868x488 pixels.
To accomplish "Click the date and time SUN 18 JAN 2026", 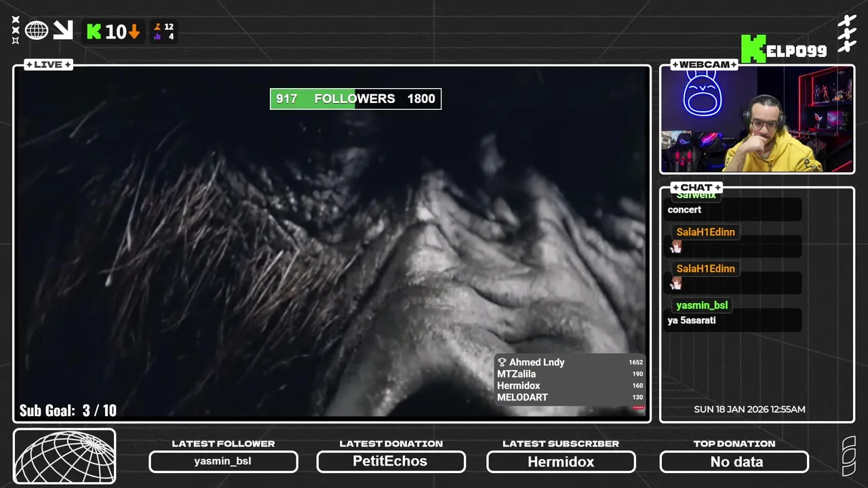I will [749, 409].
